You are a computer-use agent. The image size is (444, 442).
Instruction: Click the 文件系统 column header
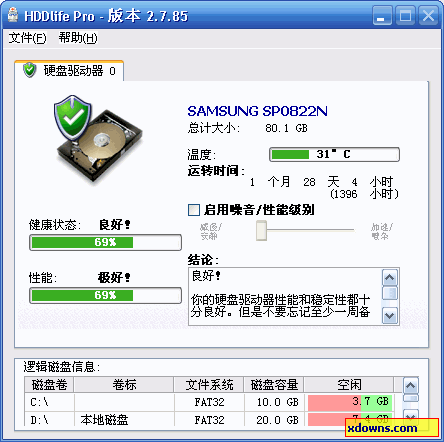click(x=209, y=385)
